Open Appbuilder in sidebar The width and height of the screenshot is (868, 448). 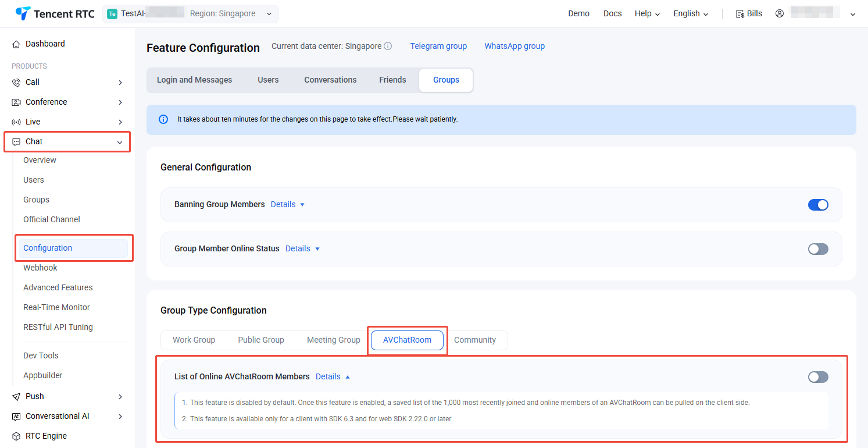click(x=43, y=376)
